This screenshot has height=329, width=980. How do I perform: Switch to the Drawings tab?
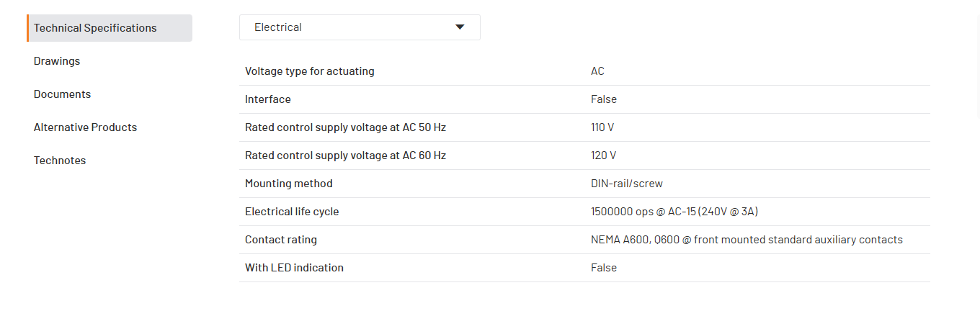point(57,61)
